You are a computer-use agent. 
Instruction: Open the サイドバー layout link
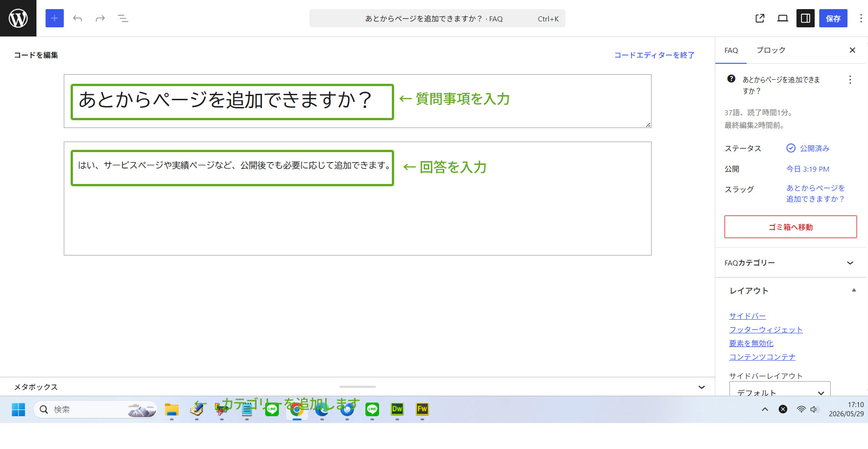747,316
